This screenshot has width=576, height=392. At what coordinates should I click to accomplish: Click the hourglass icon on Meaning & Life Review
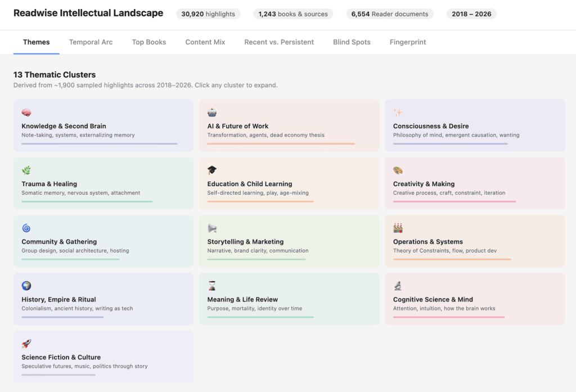[212, 286]
